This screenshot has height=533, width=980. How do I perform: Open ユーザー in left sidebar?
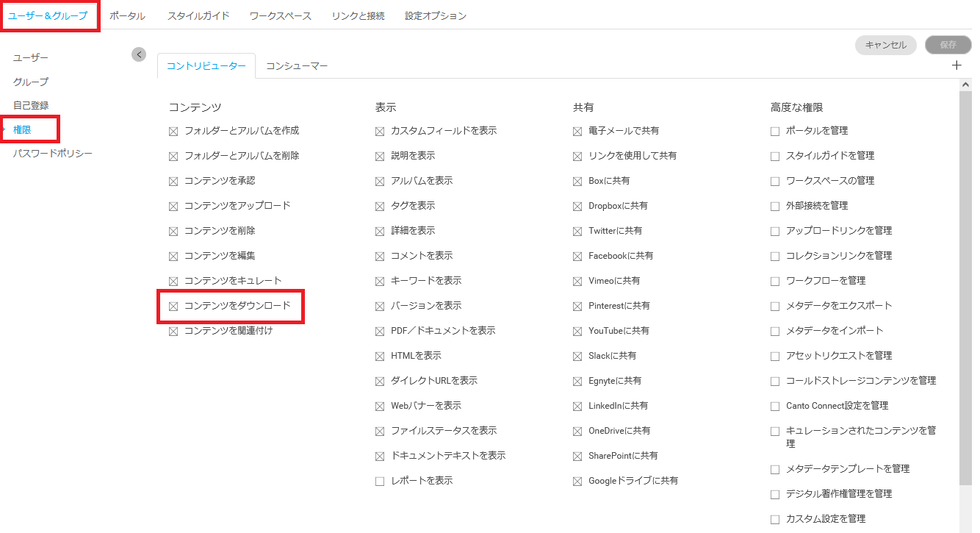(x=31, y=57)
